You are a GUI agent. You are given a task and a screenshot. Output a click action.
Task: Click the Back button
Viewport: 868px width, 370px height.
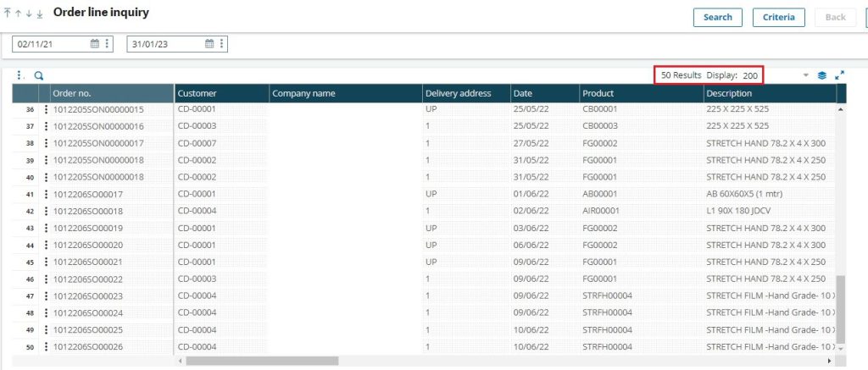(835, 17)
